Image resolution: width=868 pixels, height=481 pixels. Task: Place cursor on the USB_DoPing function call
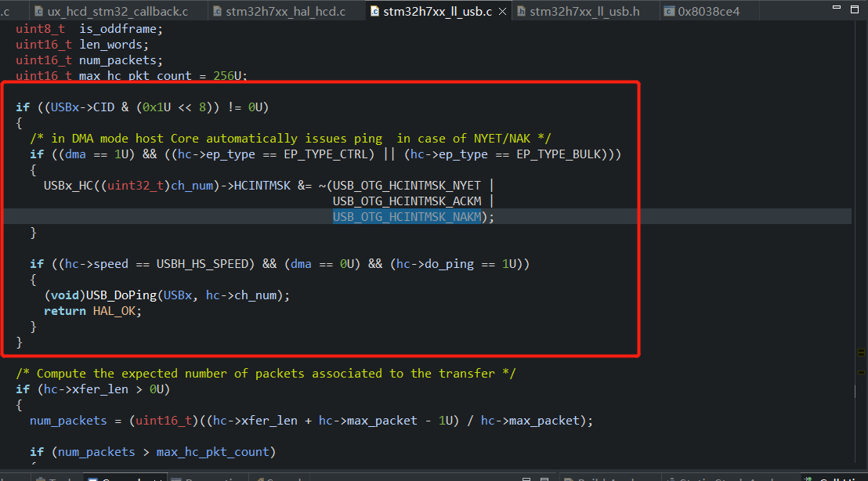(x=121, y=295)
